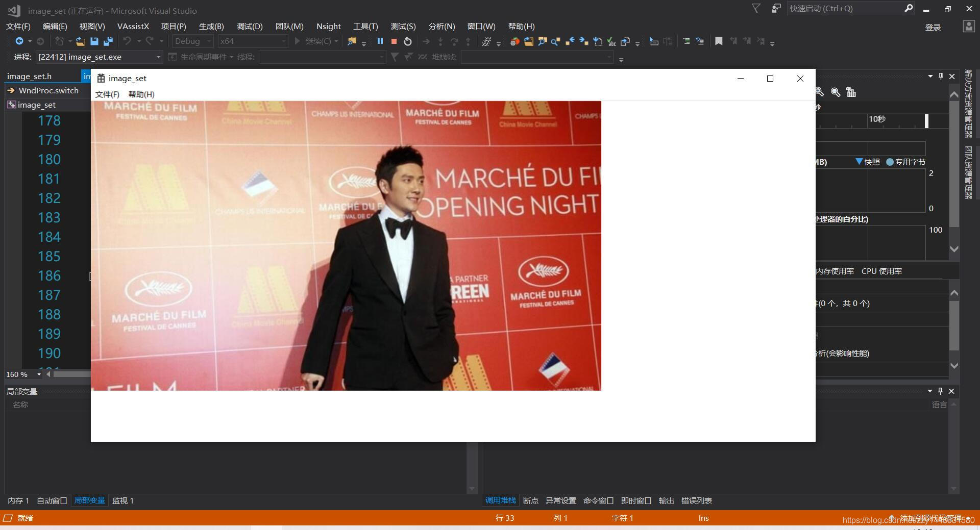This screenshot has height=530, width=980.
Task: Click the VAssistX next scope arrow icon
Action: click(583, 41)
